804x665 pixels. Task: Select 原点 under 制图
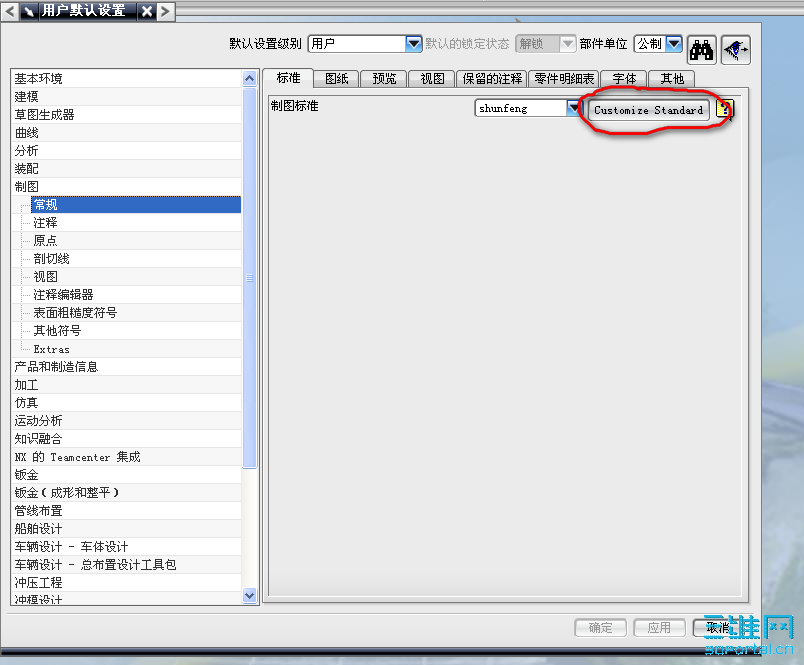[x=136, y=240]
